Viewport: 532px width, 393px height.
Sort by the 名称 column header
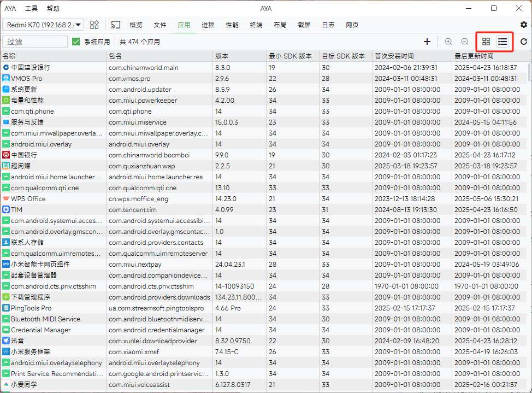54,56
